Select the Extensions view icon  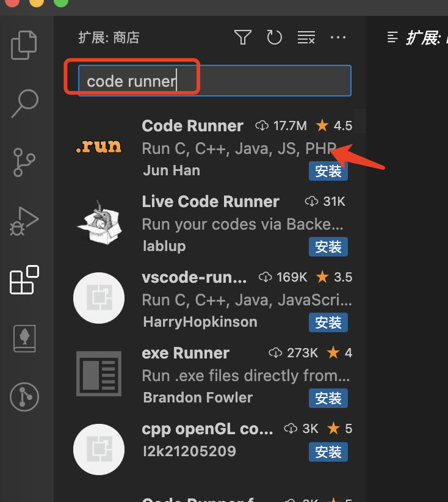tap(25, 280)
